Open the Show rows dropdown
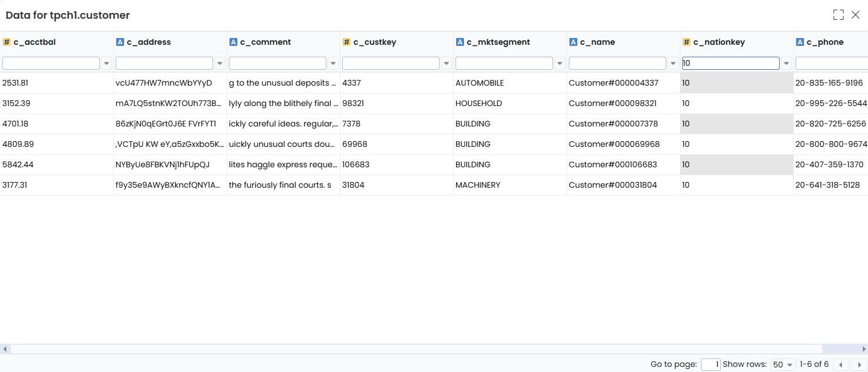868x372 pixels. click(783, 365)
